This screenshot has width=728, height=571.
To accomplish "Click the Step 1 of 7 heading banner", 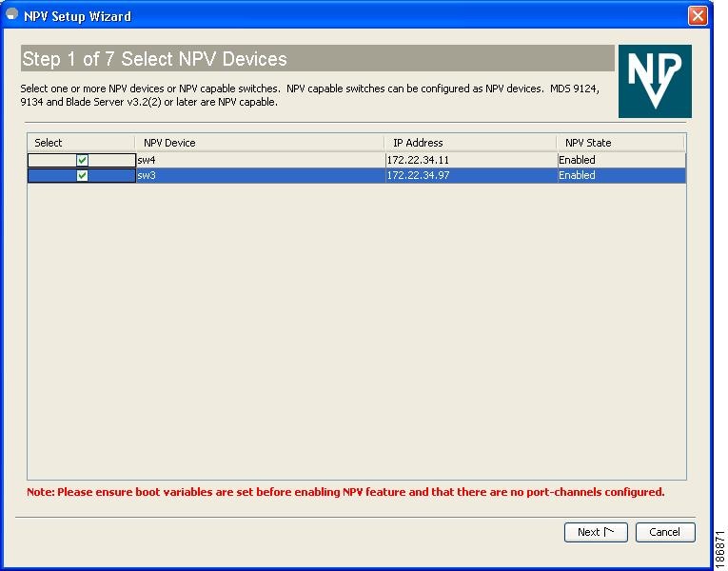I will click(x=318, y=58).
